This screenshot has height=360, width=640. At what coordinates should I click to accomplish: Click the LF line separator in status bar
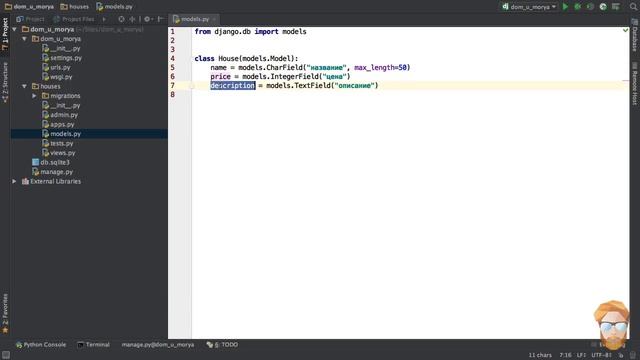point(581,355)
